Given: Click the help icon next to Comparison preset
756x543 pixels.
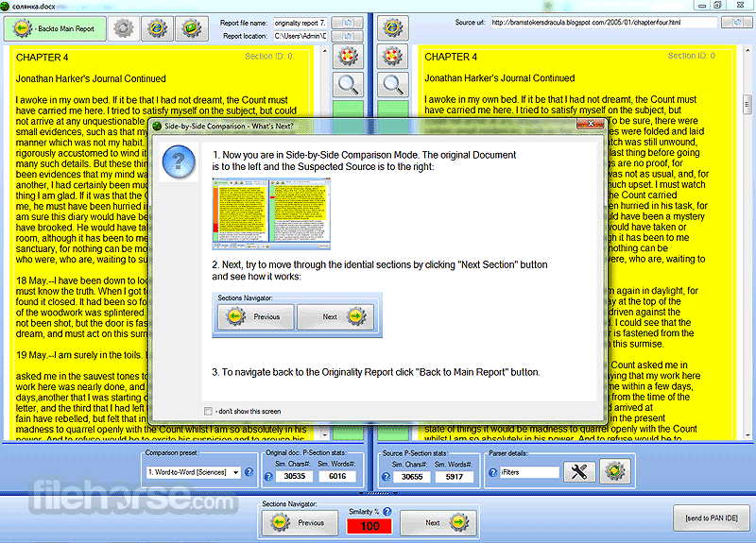Looking at the screenshot, I should point(249,472).
